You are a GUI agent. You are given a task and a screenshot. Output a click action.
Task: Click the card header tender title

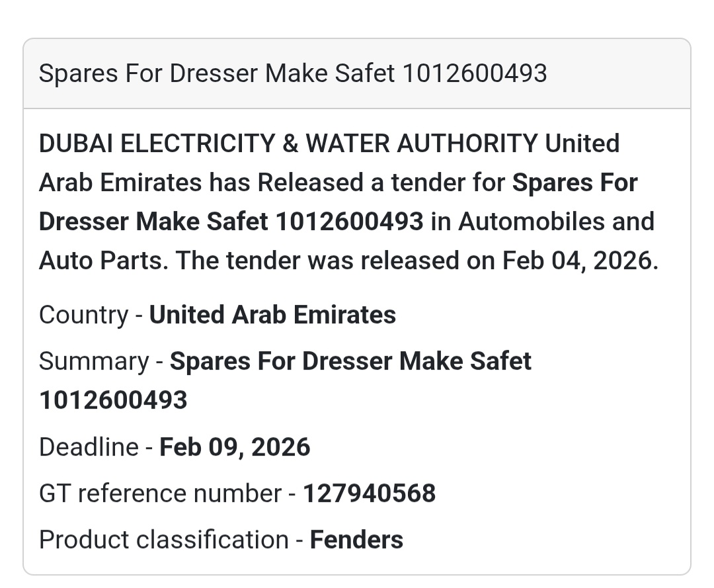pyautogui.click(x=293, y=73)
